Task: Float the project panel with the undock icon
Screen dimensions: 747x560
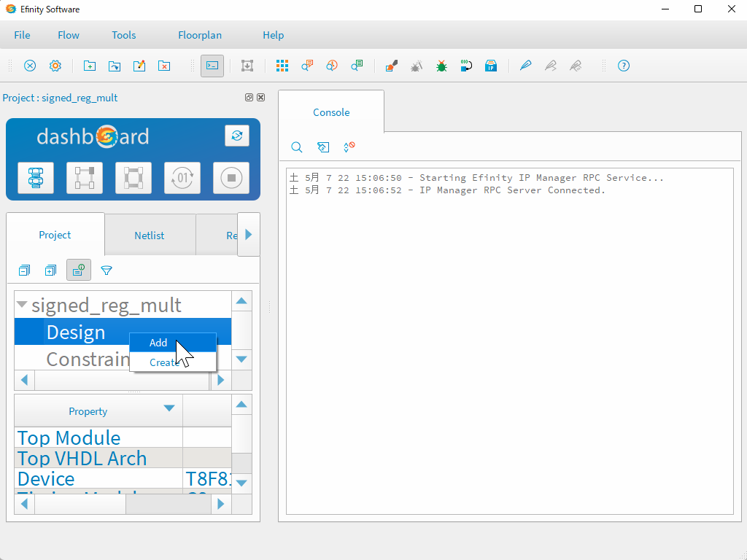Action: (x=249, y=98)
